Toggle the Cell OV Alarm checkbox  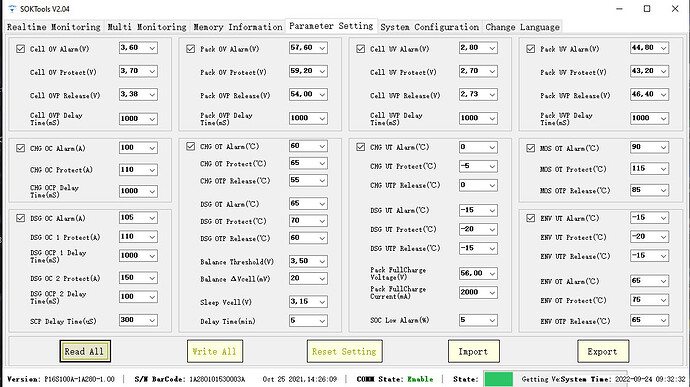point(20,49)
